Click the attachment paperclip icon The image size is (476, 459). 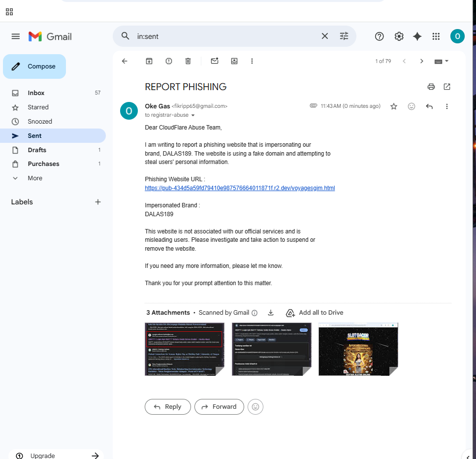pos(313,106)
